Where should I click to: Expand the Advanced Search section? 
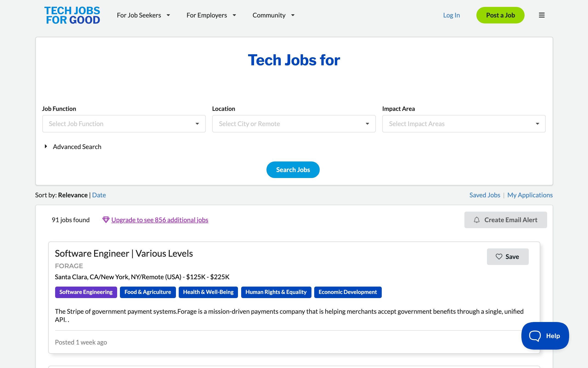[73, 147]
